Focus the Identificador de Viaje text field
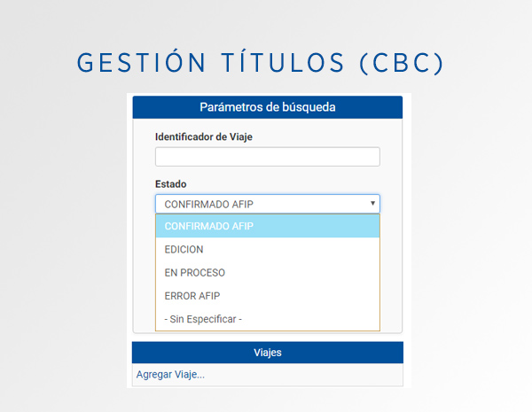Viewport: 532px width, 412px height. [268, 157]
